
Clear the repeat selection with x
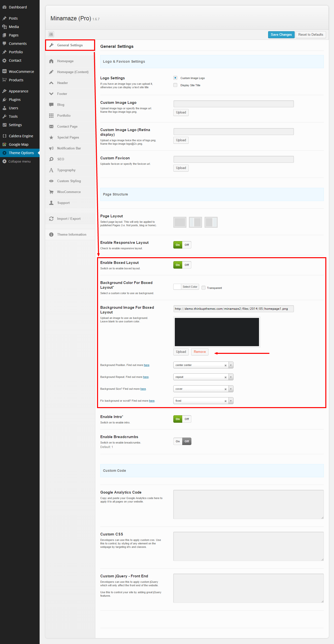coord(225,377)
